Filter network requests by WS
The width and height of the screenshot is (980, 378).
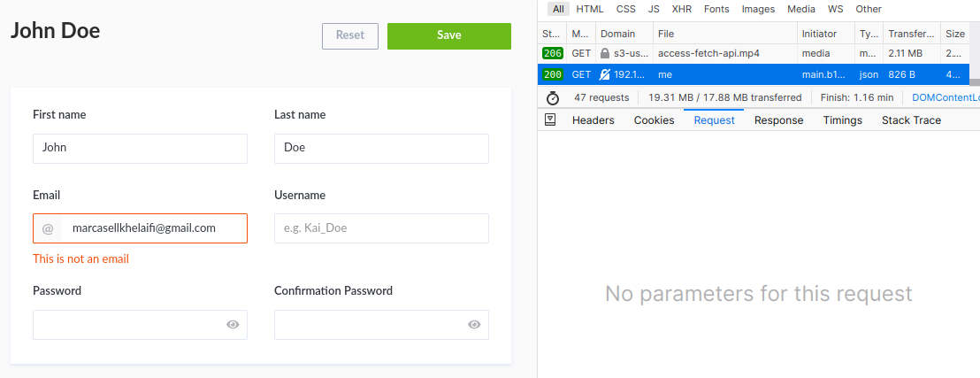836,9
